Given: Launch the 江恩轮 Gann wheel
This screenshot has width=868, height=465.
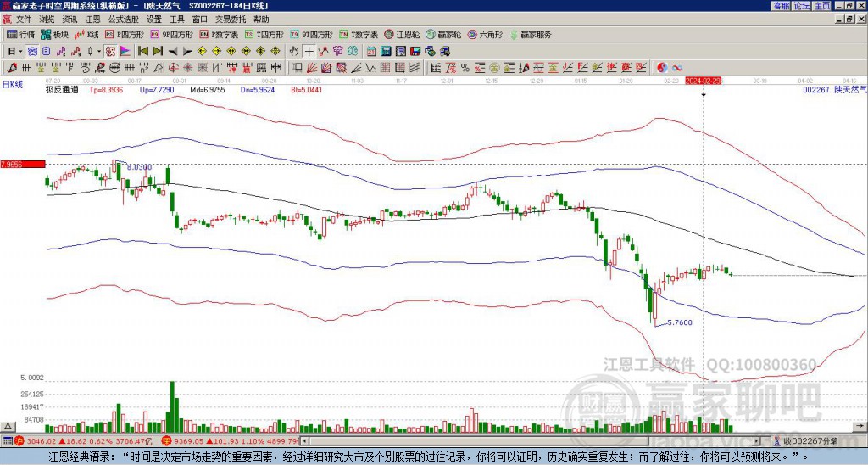Looking at the screenshot, I should 402,34.
